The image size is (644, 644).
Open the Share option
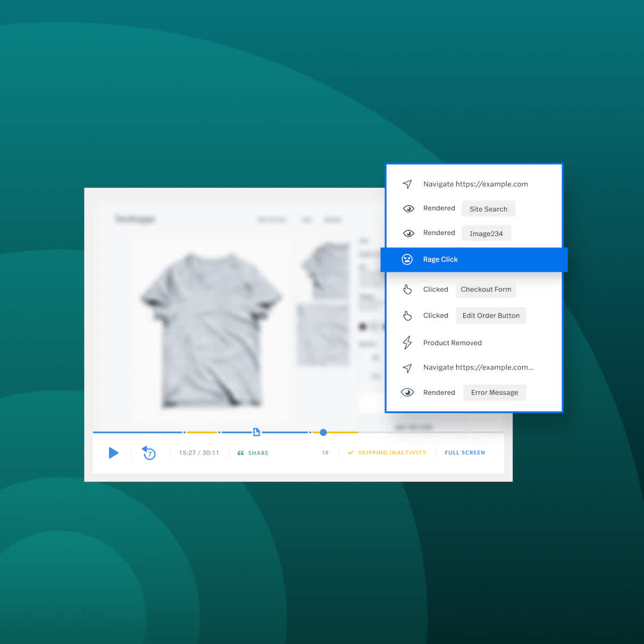[x=253, y=453]
